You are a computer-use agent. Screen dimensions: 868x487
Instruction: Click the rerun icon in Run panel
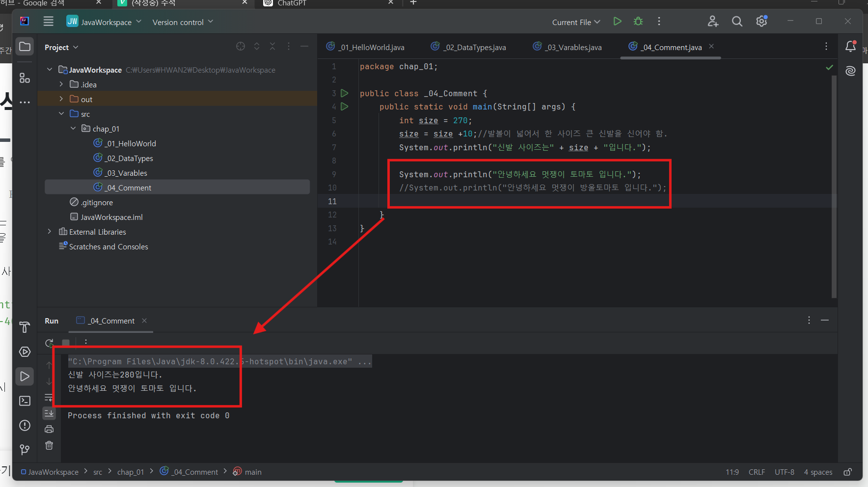[x=49, y=343]
